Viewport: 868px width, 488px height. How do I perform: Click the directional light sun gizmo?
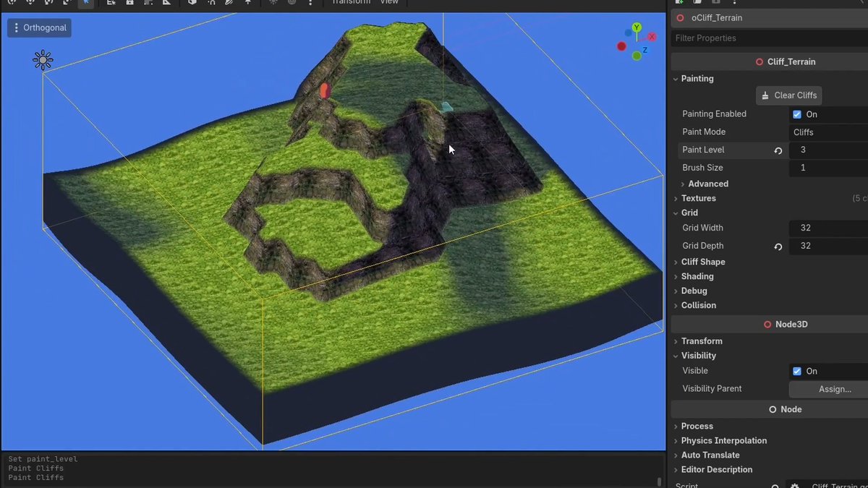43,60
